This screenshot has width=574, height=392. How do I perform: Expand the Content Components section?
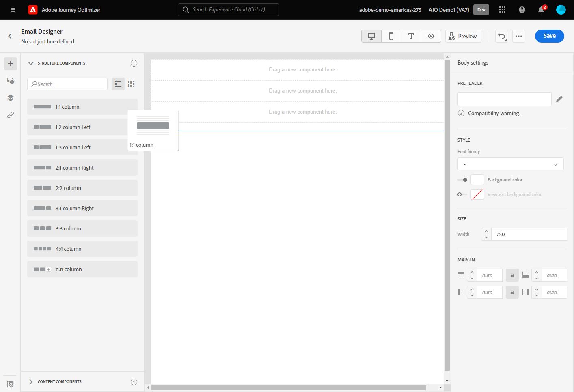pyautogui.click(x=31, y=382)
